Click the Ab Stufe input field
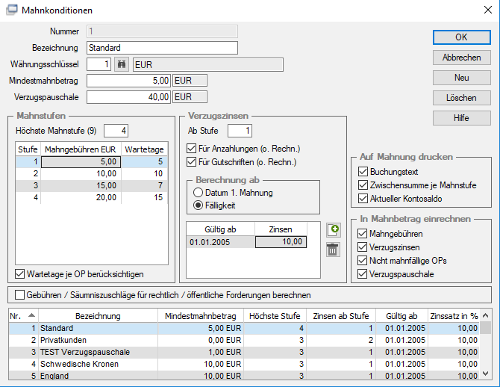The image size is (500, 387). [x=240, y=131]
